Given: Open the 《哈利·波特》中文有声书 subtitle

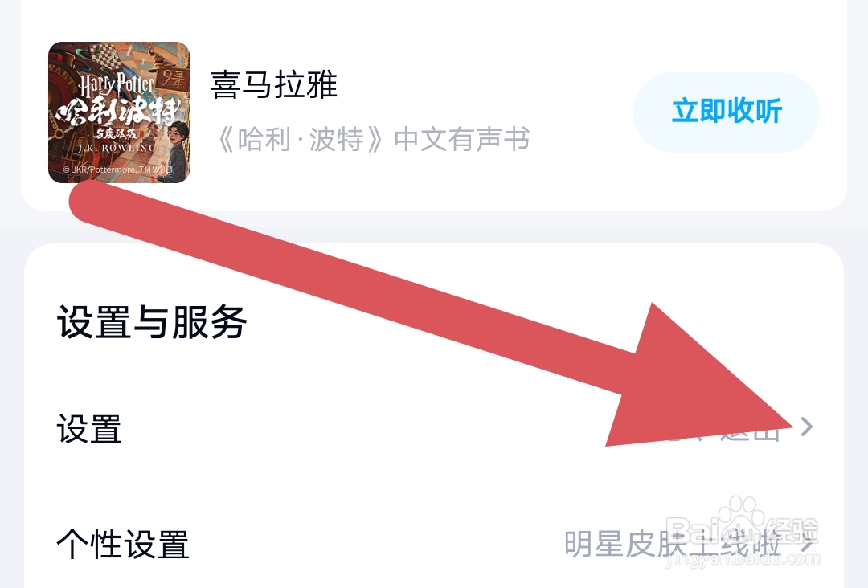Looking at the screenshot, I should point(371,140).
